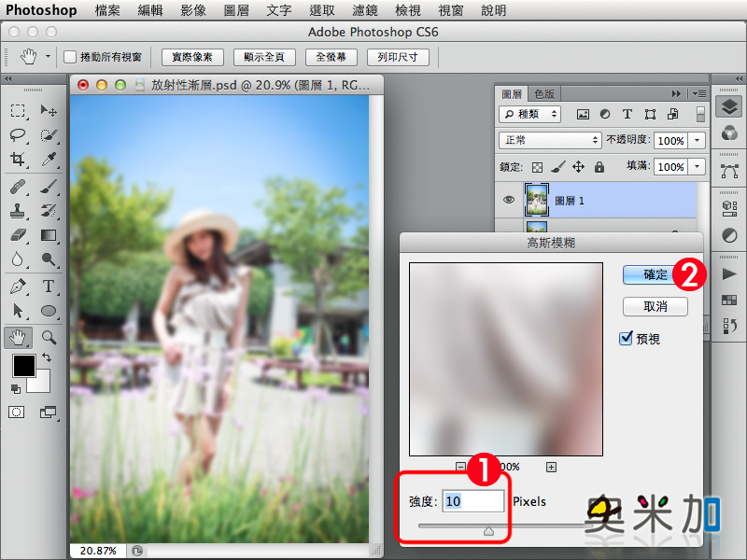Select the Rectangular Marquee tool
This screenshot has width=747, height=560.
(18, 111)
